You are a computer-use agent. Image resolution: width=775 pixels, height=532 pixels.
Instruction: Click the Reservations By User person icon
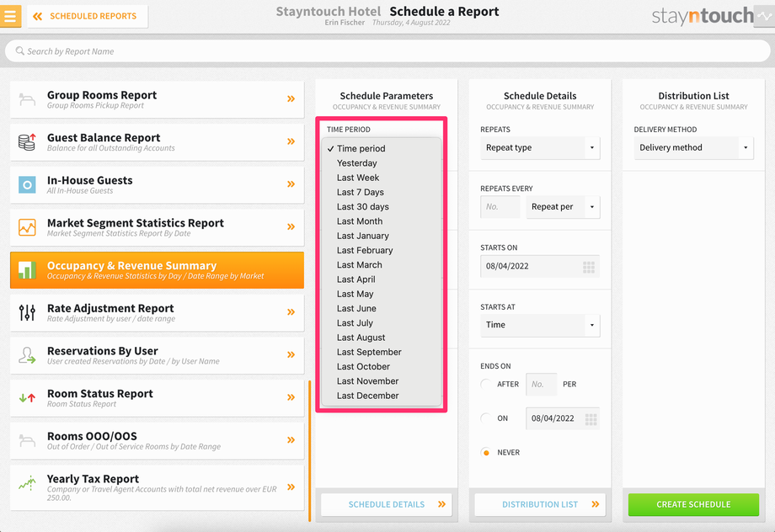pyautogui.click(x=27, y=355)
